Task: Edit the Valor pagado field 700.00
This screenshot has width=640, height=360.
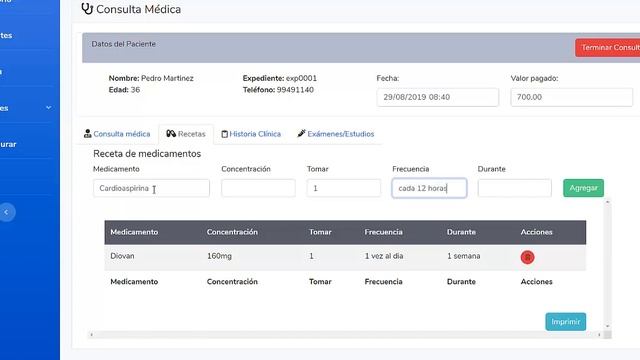Action: pyautogui.click(x=571, y=97)
